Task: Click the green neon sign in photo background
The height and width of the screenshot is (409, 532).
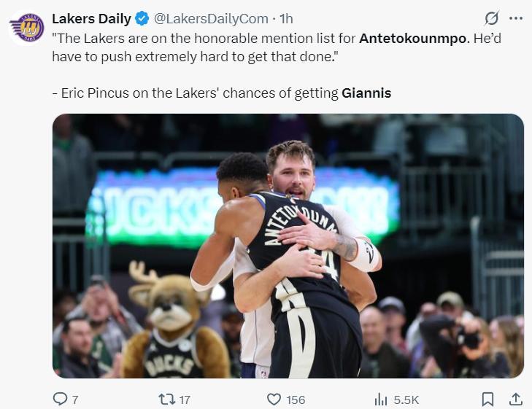Action: tap(146, 211)
